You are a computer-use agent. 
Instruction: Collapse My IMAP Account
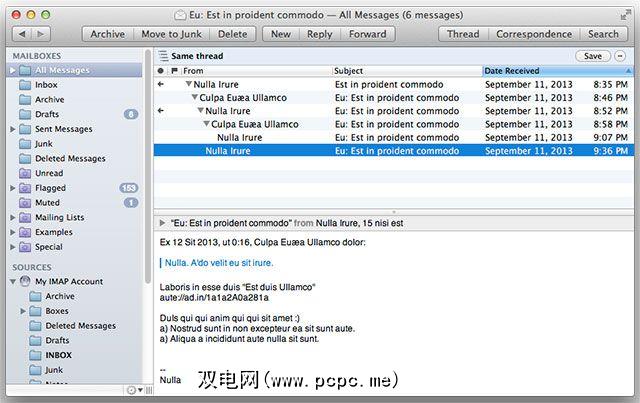click(x=13, y=281)
